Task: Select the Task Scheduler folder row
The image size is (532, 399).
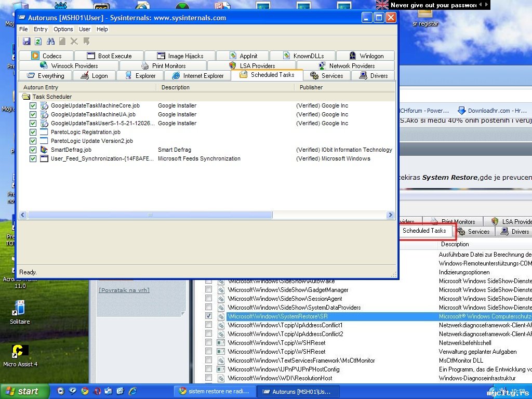Action: coord(207,97)
